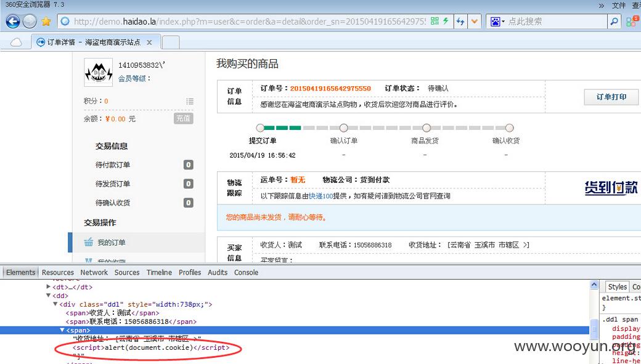Click the green lightning speed-mode icon
The height and width of the screenshot is (364, 641).
tap(446, 21)
